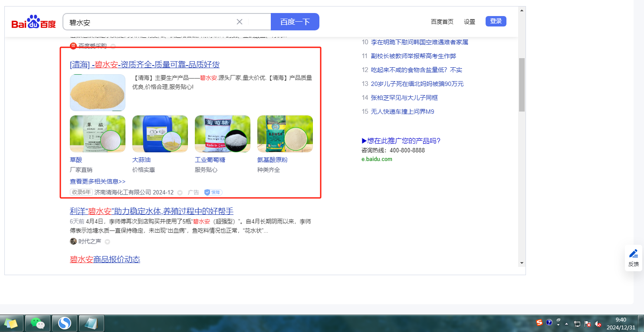This screenshot has width=644, height=332.
Task: Click ▶想在此推广您的产品吗？ link
Action: tap(401, 141)
